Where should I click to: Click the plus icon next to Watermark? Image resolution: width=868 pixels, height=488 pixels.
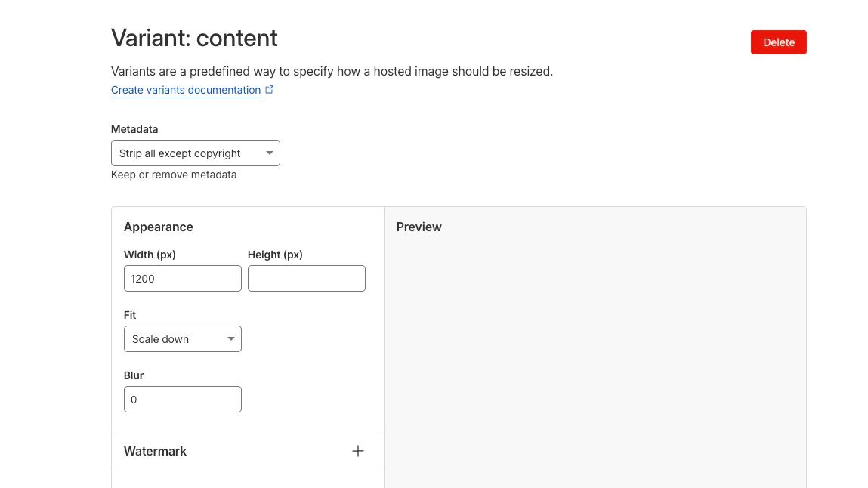[x=358, y=451]
